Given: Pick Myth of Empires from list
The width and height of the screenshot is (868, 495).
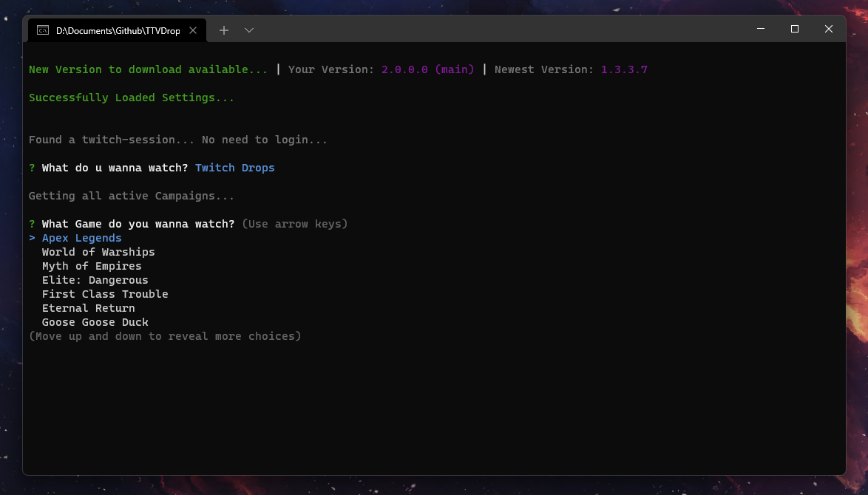Looking at the screenshot, I should pyautogui.click(x=92, y=266).
